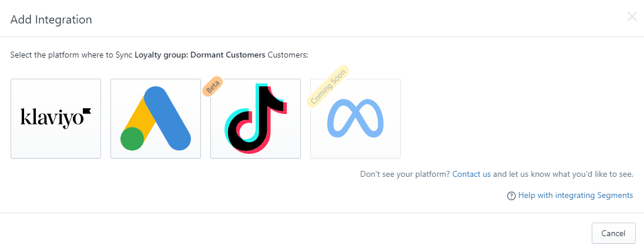
Task: Cancel the Add Integration dialog
Action: point(613,233)
